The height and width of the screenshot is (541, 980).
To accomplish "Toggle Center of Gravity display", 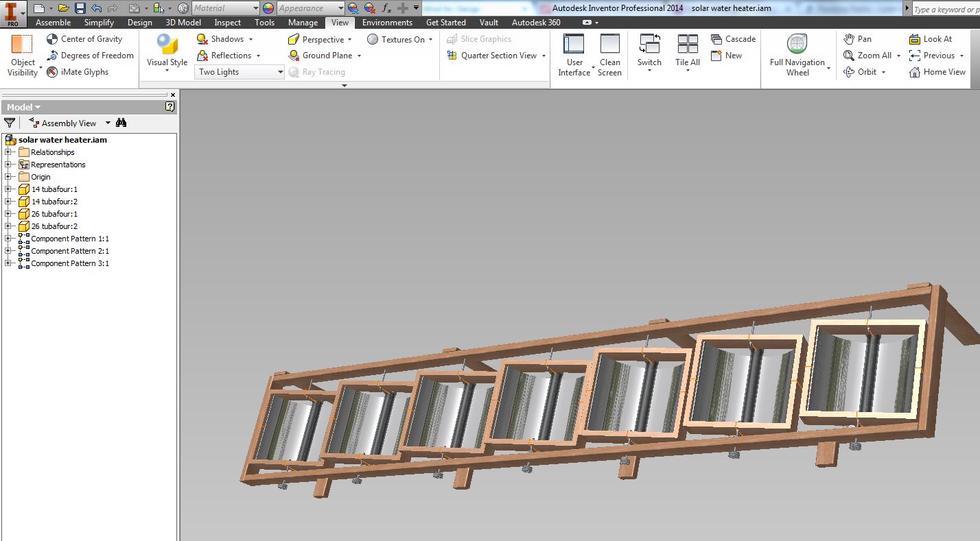I will click(x=84, y=39).
